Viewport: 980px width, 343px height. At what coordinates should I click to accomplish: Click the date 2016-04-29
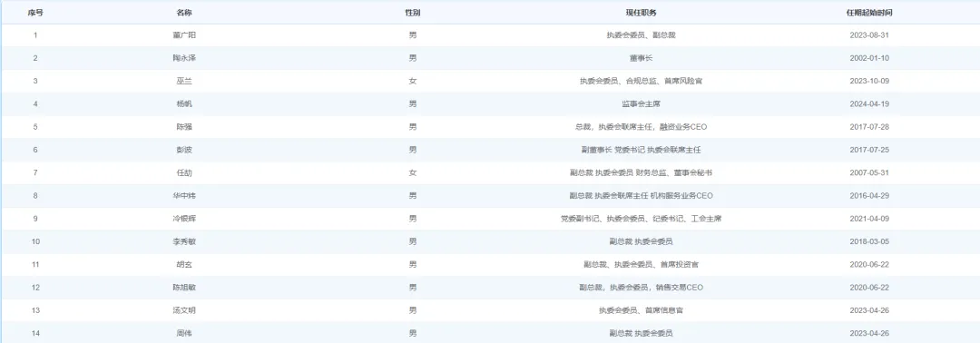[868, 196]
